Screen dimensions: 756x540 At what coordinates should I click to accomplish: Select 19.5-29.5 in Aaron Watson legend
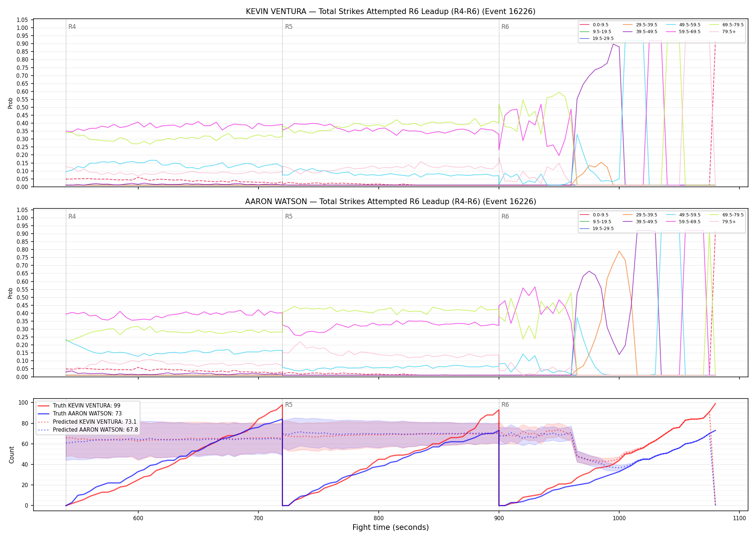(x=597, y=229)
